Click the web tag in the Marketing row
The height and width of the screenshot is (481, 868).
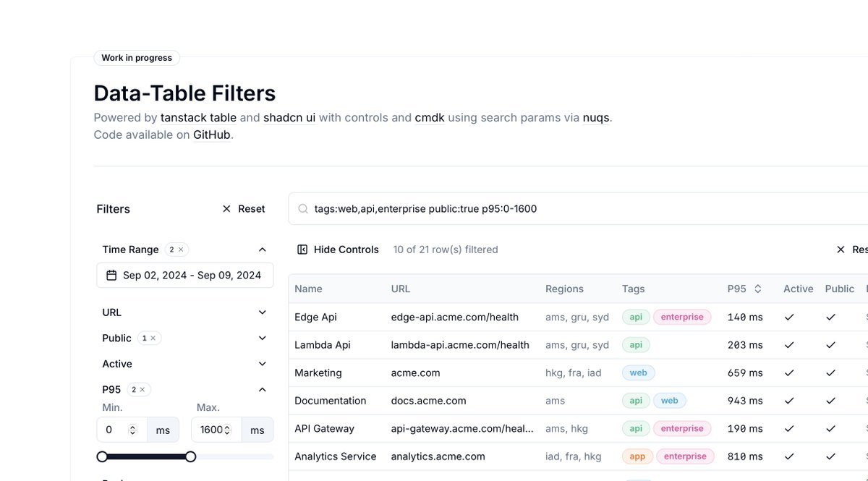tap(639, 373)
